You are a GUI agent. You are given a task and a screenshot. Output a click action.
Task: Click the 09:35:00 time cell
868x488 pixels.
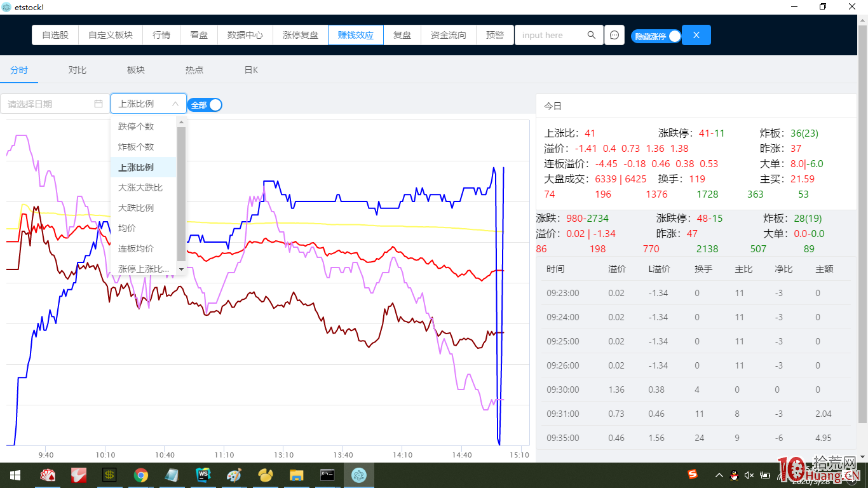563,438
